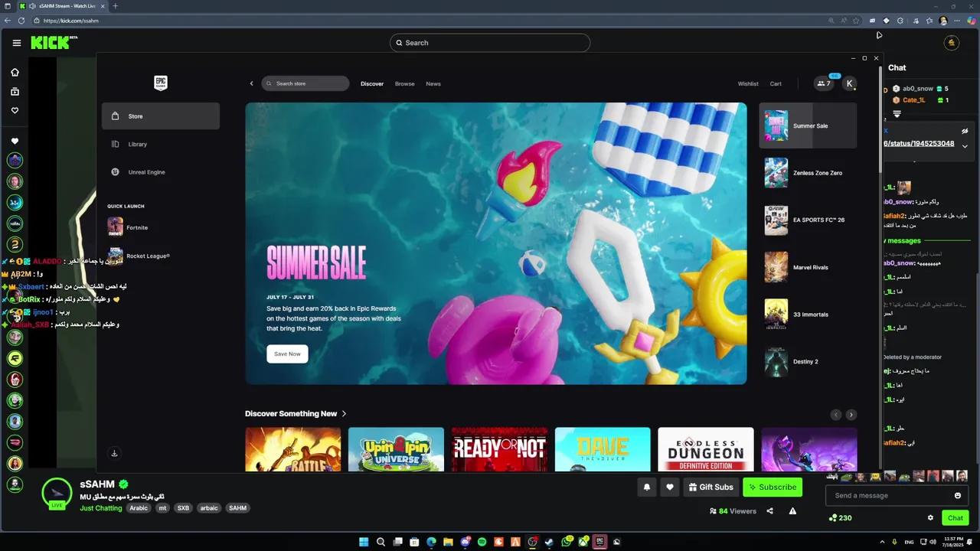Open Store in Epic launcher sidebar
Image resolution: width=980 pixels, height=551 pixels.
tap(161, 116)
